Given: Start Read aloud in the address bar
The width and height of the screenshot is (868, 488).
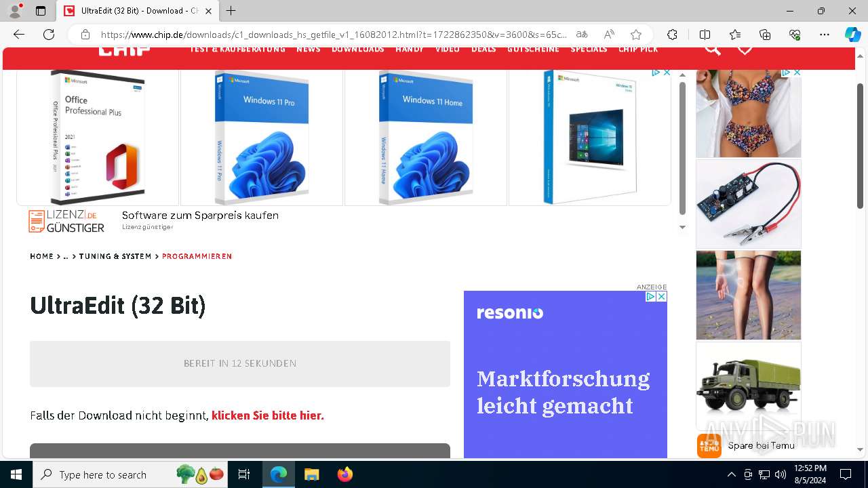Looking at the screenshot, I should coord(609,35).
